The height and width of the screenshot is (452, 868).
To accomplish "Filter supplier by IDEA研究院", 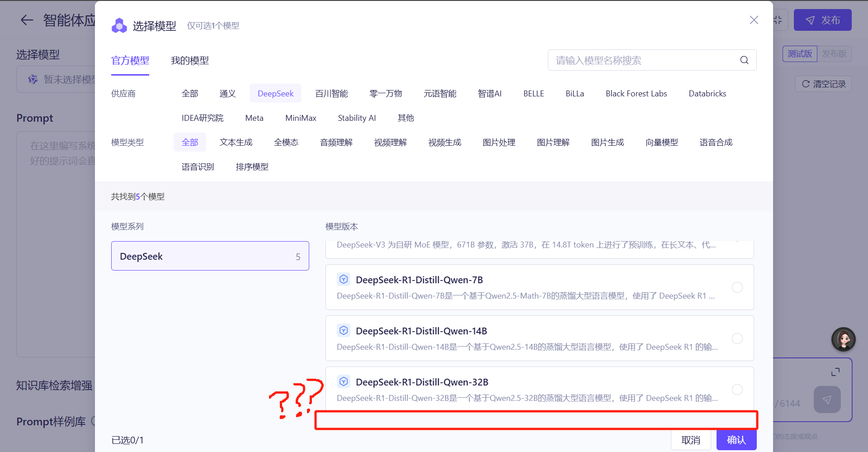I will [x=203, y=118].
